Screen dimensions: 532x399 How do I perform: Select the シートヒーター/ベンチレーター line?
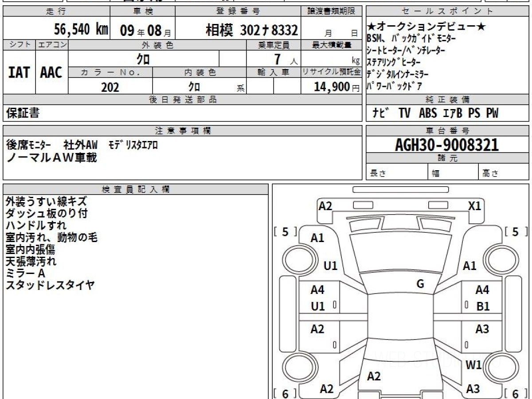(x=406, y=51)
